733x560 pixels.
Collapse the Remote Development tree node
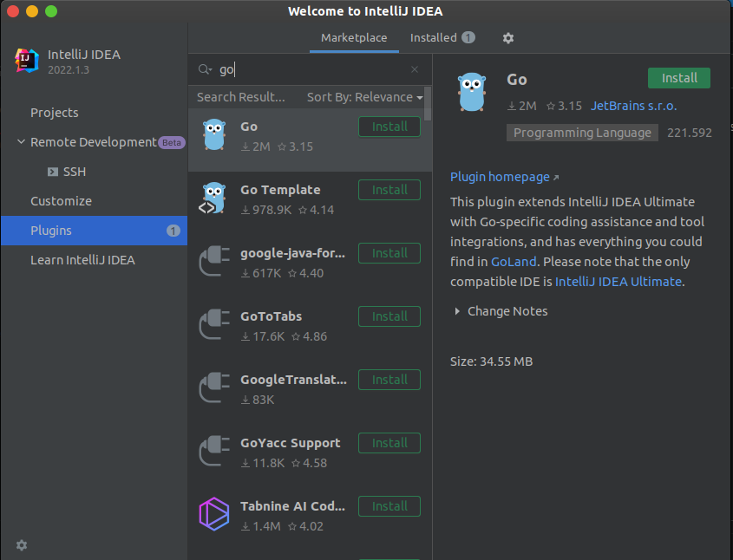21,142
